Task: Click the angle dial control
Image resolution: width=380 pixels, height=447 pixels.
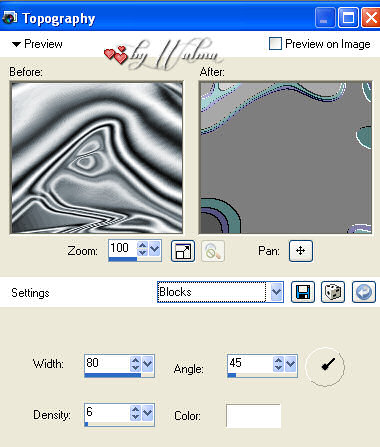Action: coord(325,367)
